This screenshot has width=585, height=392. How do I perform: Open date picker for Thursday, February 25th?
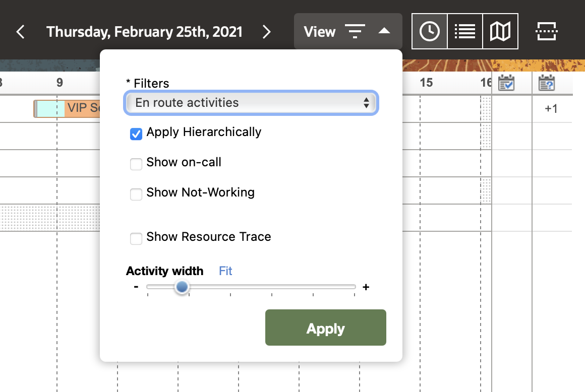144,32
